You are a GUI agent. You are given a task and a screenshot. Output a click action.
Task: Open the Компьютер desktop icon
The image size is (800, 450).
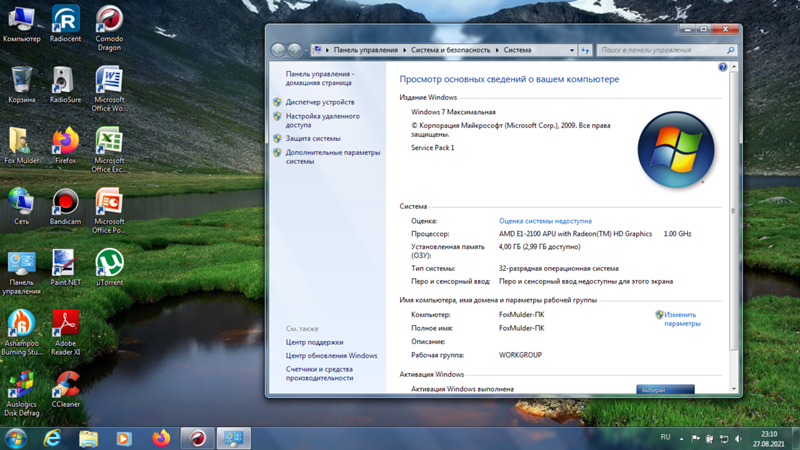21,24
